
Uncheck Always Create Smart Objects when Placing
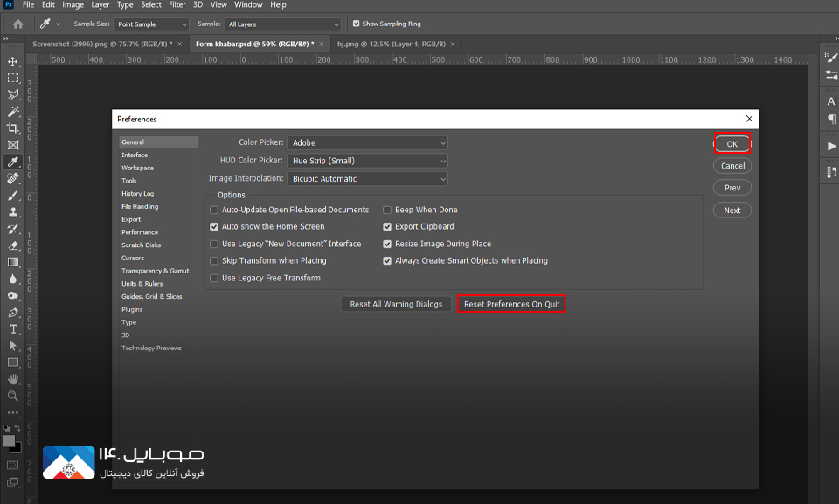[x=387, y=261]
